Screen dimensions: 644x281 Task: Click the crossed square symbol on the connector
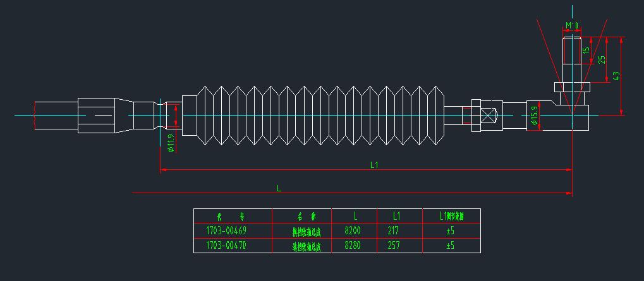pyautogui.click(x=489, y=116)
